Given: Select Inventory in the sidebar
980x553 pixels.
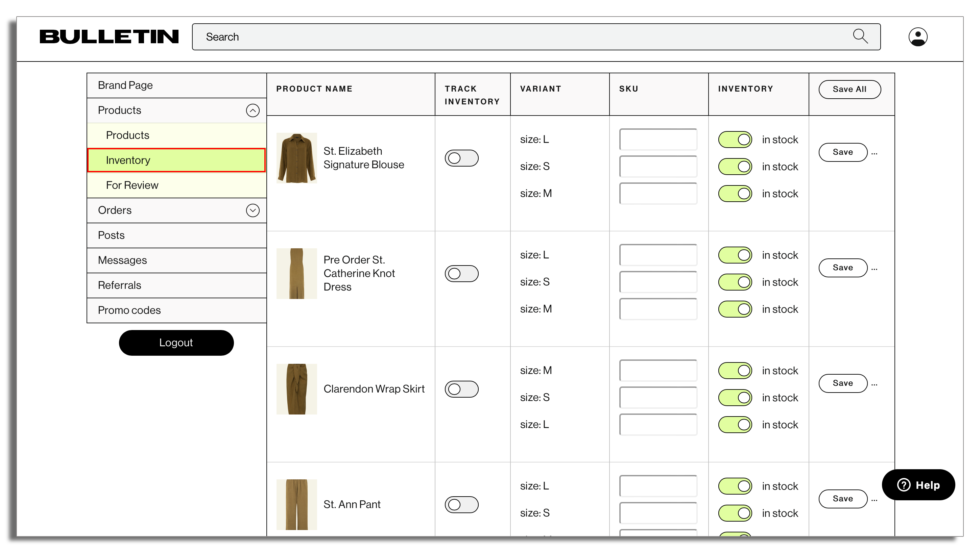Looking at the screenshot, I should click(x=176, y=160).
